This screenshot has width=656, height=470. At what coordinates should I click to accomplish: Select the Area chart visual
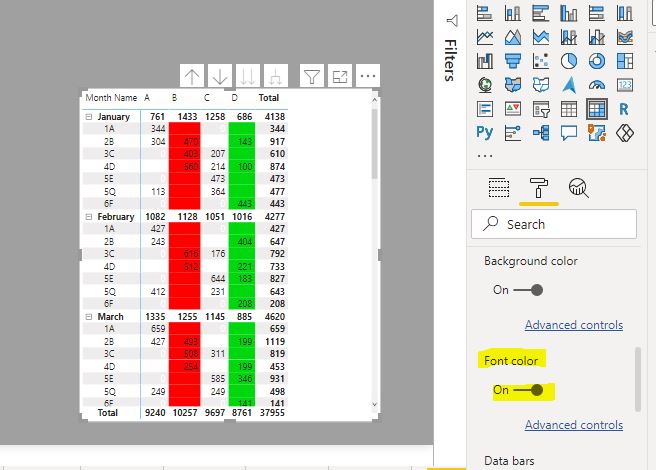pyautogui.click(x=512, y=37)
